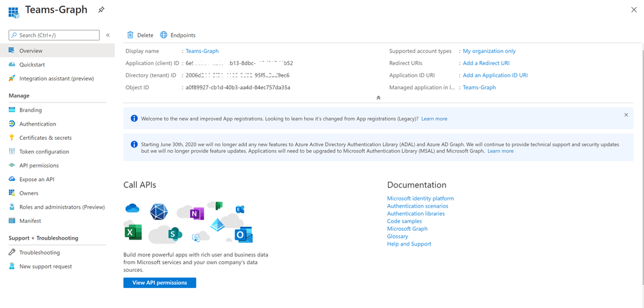Click the Exchange icon in Call APIs

[240, 209]
